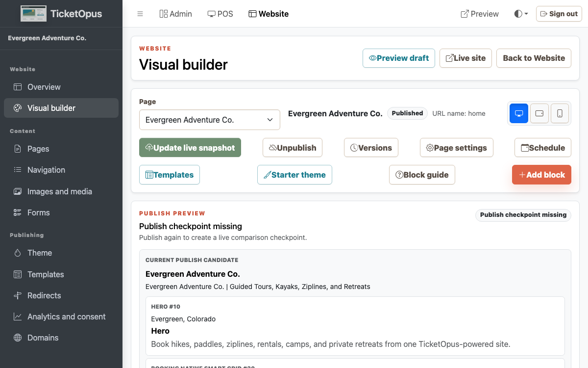Click the Pages document icon
The image size is (588, 368).
pyautogui.click(x=18, y=149)
